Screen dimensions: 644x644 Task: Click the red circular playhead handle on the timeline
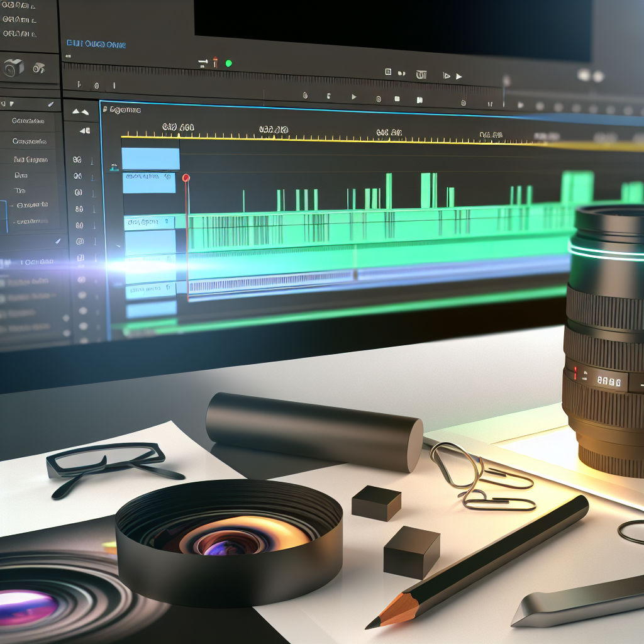coord(186,178)
